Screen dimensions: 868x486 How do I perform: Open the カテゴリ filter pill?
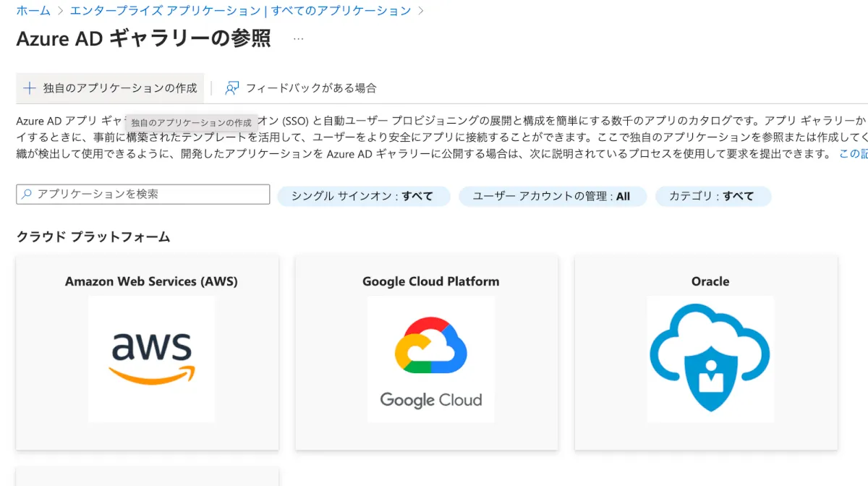(713, 196)
